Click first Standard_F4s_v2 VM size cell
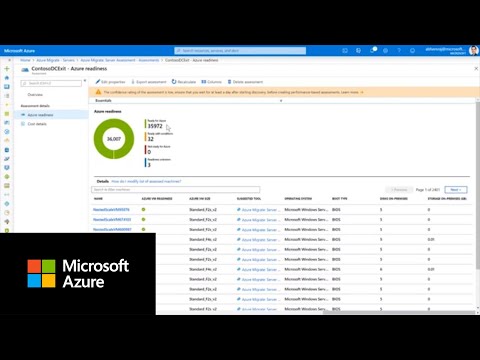480x360 pixels. (x=203, y=240)
